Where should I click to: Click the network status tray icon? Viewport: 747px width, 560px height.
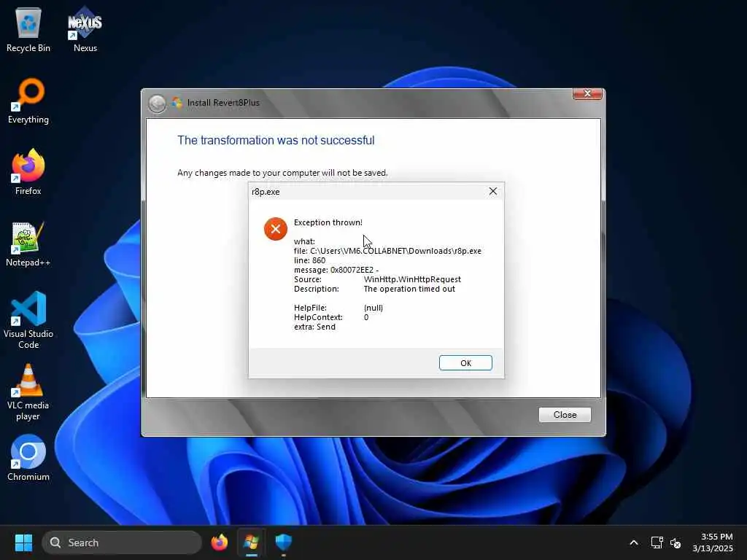coord(657,542)
